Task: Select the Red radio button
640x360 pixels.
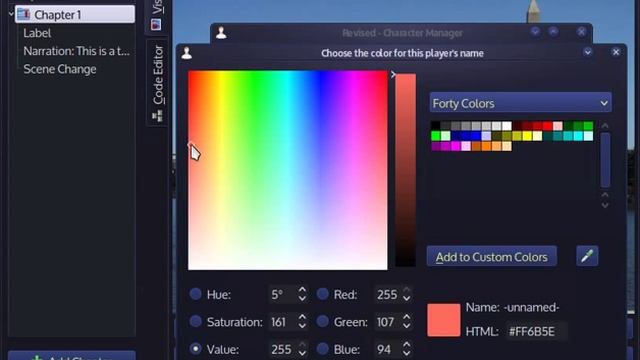Action: (x=322, y=294)
